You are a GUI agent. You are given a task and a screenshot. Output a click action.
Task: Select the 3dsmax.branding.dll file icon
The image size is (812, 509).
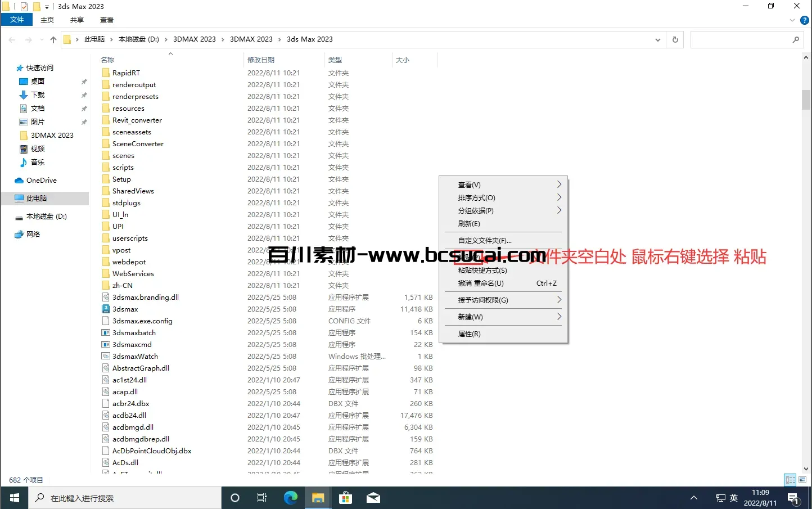106,297
